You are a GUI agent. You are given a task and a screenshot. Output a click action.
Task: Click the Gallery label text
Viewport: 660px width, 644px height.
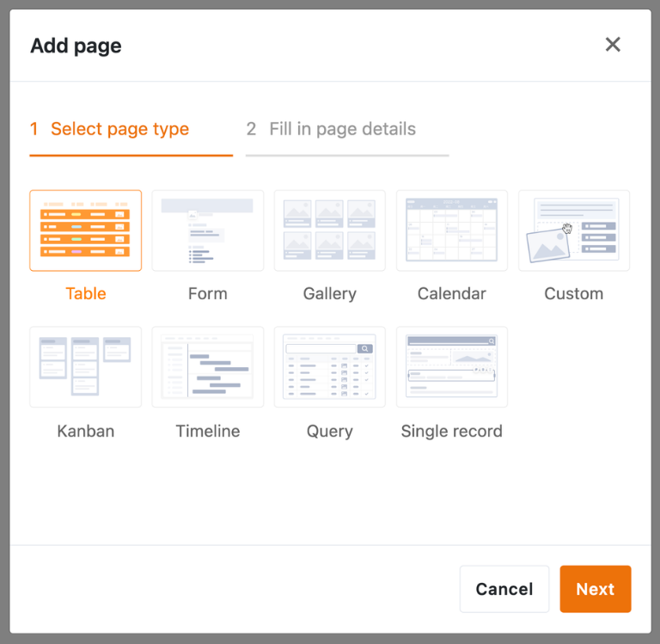(330, 294)
